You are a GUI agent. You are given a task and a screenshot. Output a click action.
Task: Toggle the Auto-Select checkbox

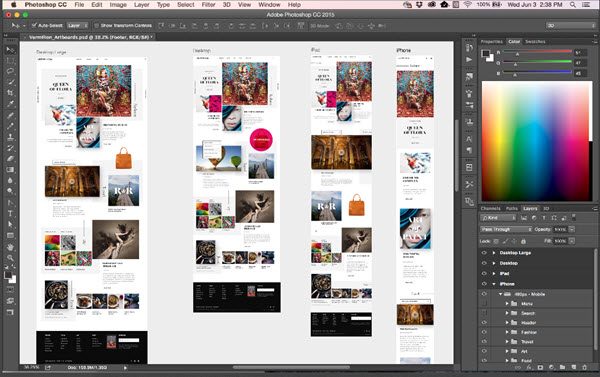point(34,25)
